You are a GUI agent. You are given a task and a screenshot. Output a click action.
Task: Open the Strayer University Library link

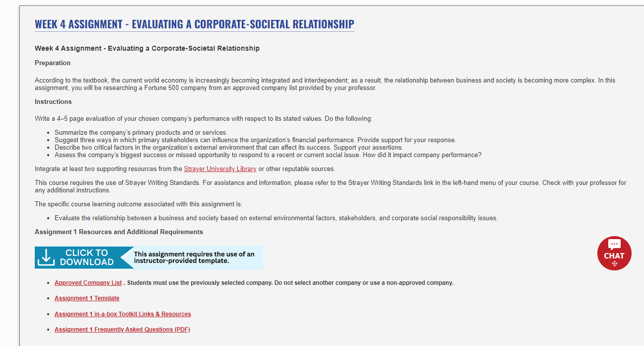220,169
